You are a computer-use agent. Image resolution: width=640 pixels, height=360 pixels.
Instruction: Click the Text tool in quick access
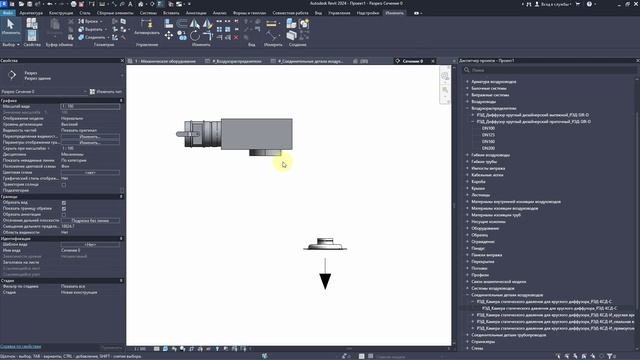click(130, 4)
